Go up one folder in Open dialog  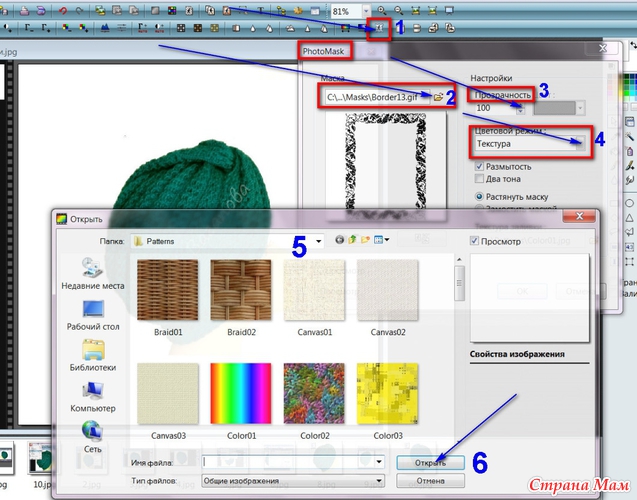pyautogui.click(x=352, y=240)
